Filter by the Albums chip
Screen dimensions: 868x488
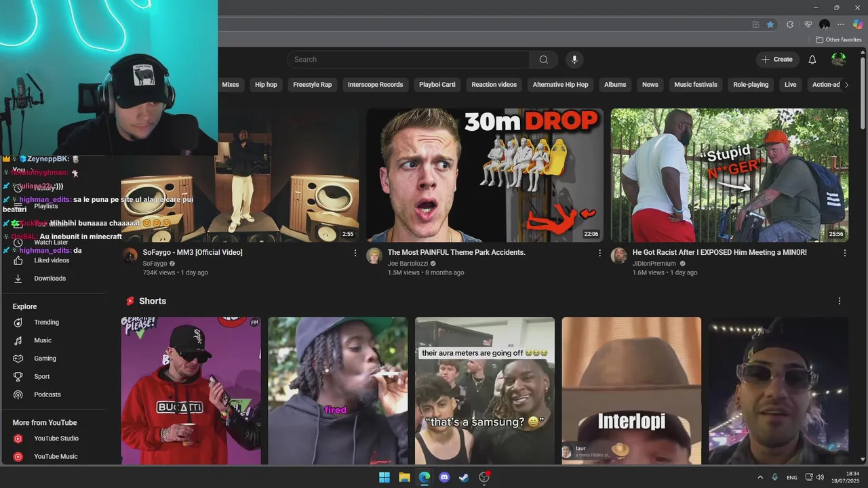(x=615, y=85)
